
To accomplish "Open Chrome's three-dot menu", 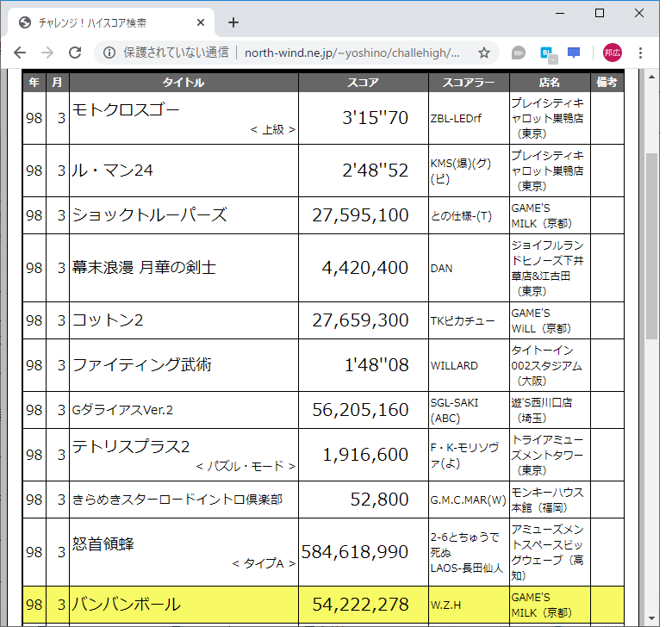I will tap(640, 53).
